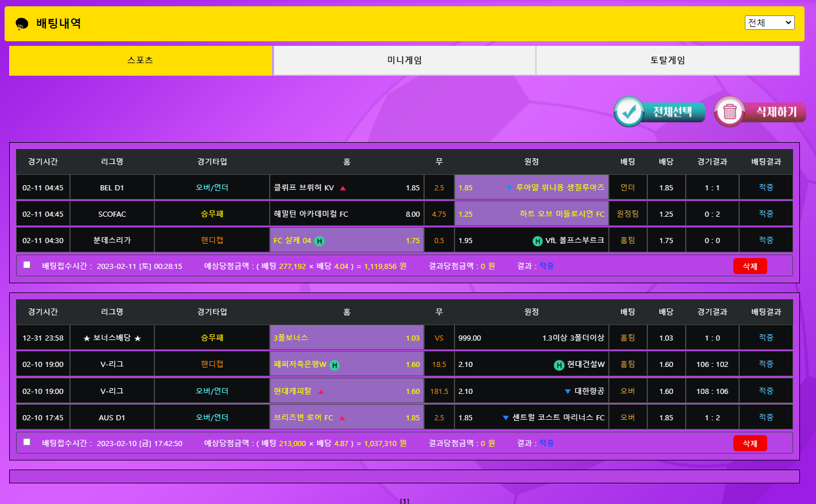Go to page 1 in pagination
Screen dimensions: 816x504
tap(405, 501)
